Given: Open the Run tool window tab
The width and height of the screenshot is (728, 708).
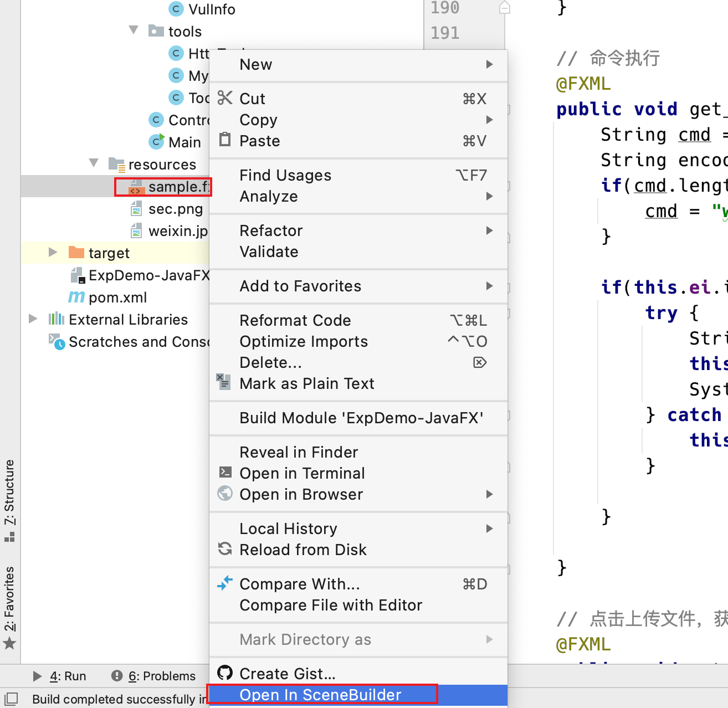Looking at the screenshot, I should click(x=60, y=676).
